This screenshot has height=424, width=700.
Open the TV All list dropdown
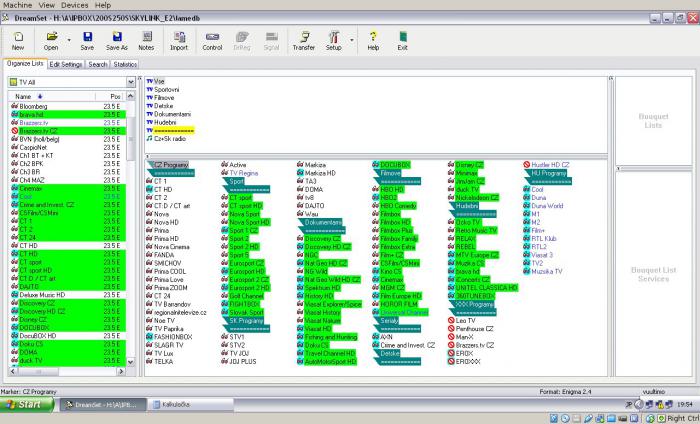(x=130, y=82)
